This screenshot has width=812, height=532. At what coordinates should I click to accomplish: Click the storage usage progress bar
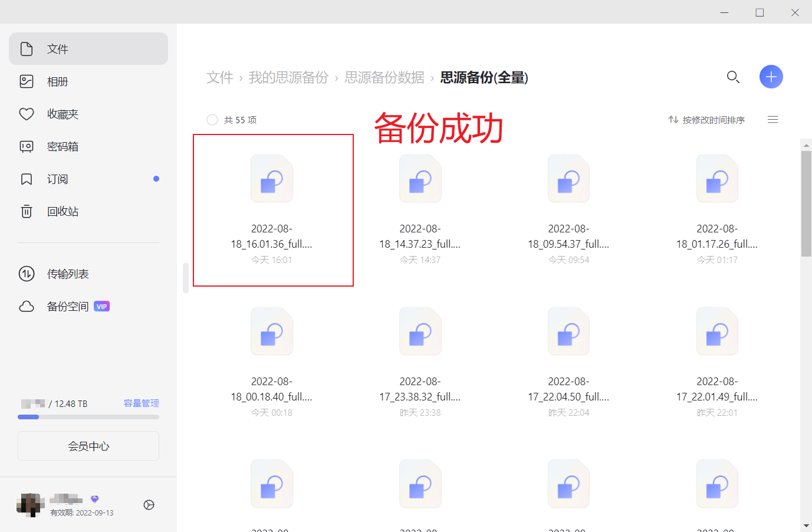pos(88,417)
